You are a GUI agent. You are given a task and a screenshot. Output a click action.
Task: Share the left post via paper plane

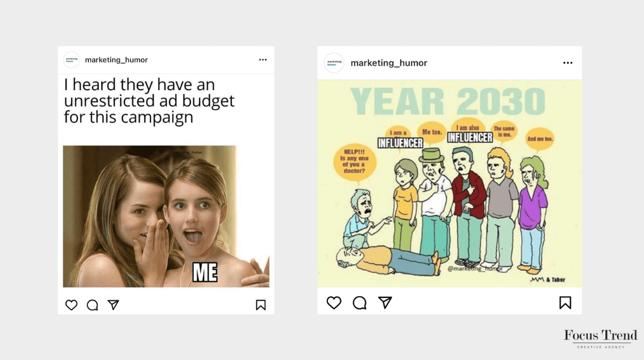click(114, 304)
